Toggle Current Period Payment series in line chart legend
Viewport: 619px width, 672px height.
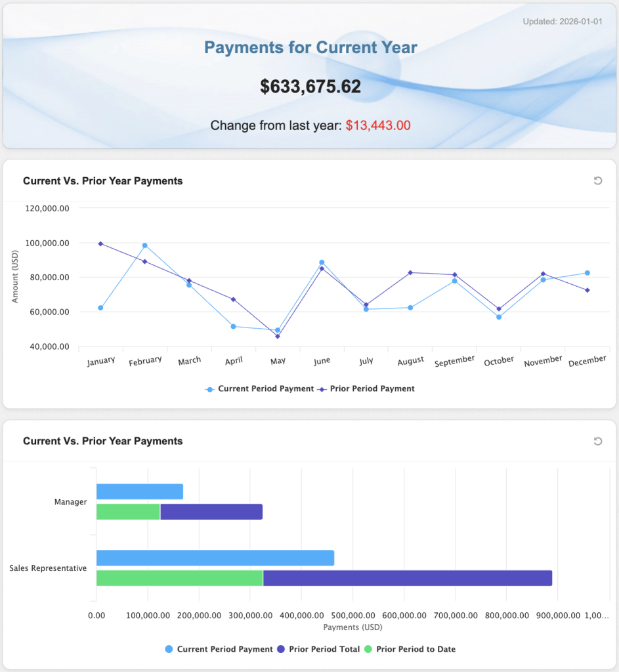pos(260,388)
